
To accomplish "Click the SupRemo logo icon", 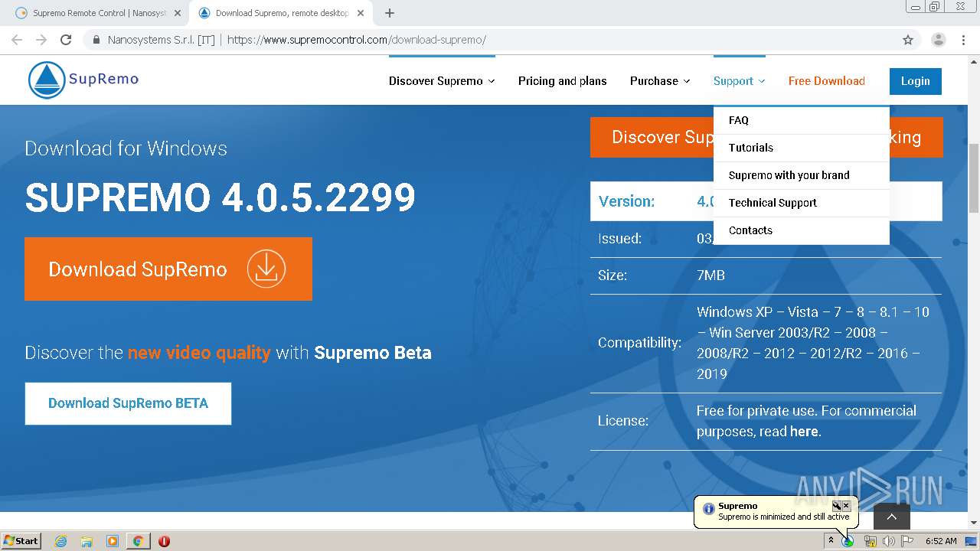I will [x=47, y=80].
